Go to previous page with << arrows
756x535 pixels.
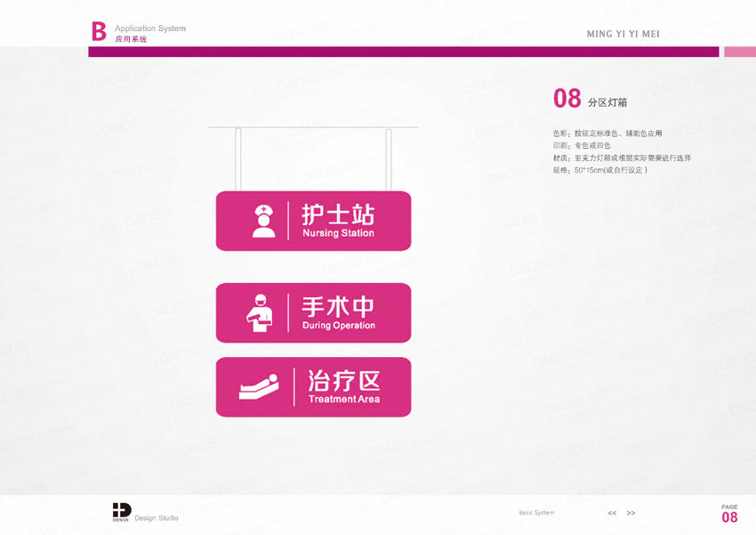tap(612, 514)
